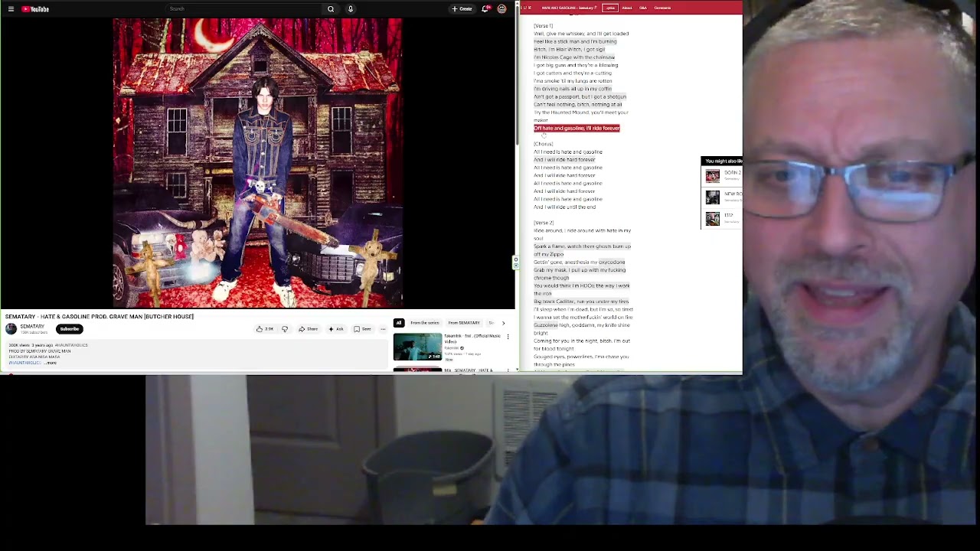
Task: Select the 'All' filter chip
Action: [x=399, y=323]
